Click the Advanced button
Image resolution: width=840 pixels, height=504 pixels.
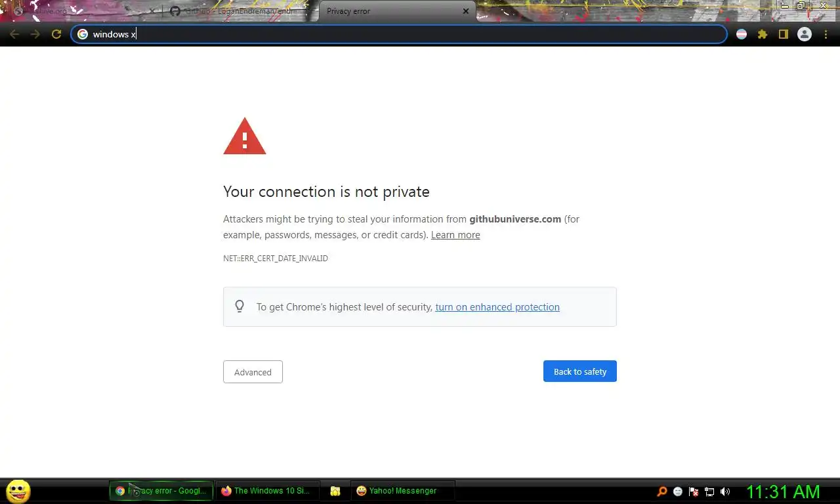click(x=253, y=372)
